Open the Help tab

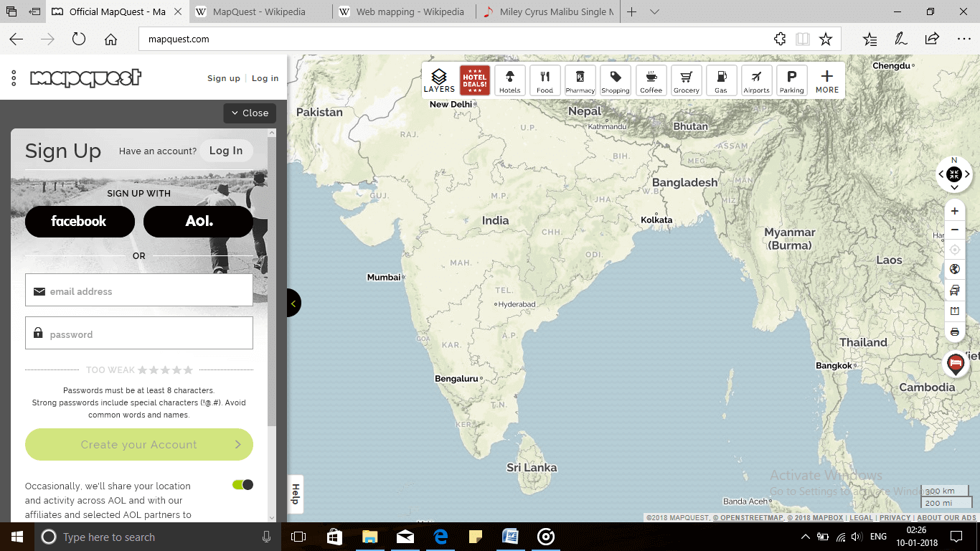tap(295, 494)
